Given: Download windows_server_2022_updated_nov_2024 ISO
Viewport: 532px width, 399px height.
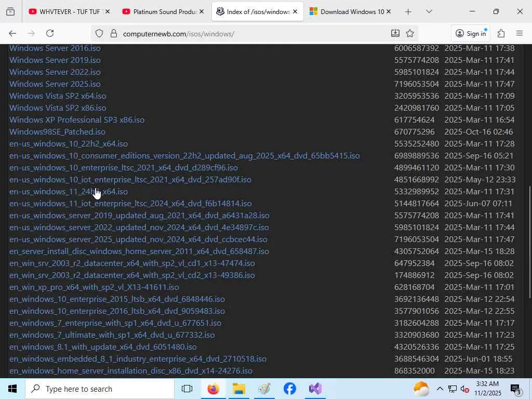Looking at the screenshot, I should (x=139, y=228).
